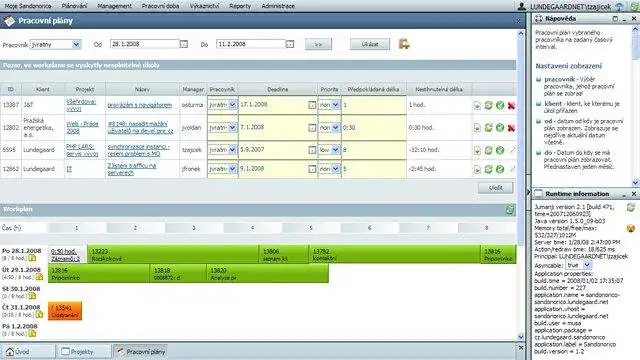Open the IT project link in row 12862
This screenshot has height=360, width=640.
69,169
